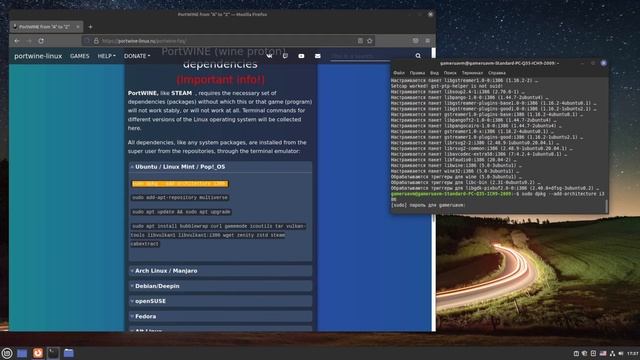Expand the Arch Linux / Manjaro section
Viewport: 640px width, 360px height.
click(220, 271)
